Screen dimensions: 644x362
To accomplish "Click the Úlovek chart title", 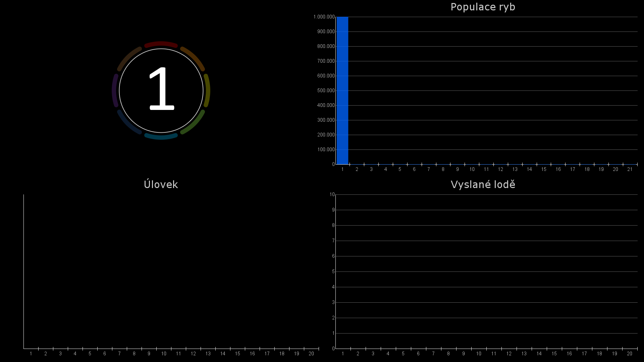I will click(x=161, y=185).
